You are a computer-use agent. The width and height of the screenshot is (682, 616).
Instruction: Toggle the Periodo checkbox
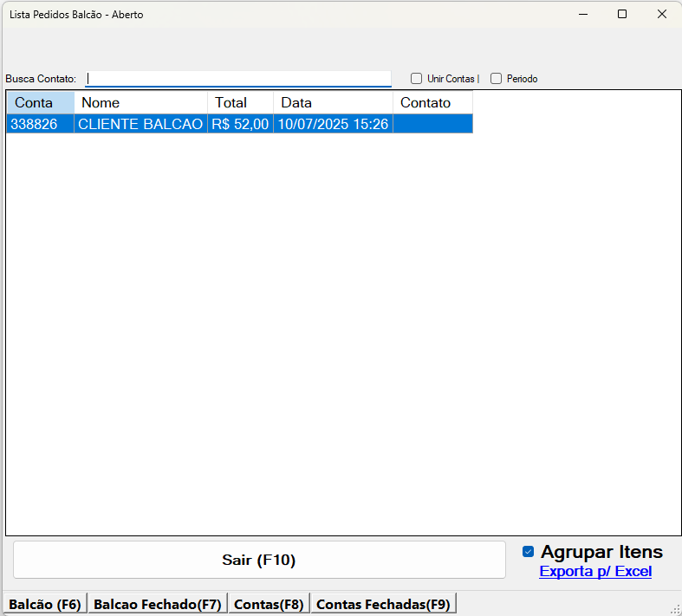pos(497,79)
